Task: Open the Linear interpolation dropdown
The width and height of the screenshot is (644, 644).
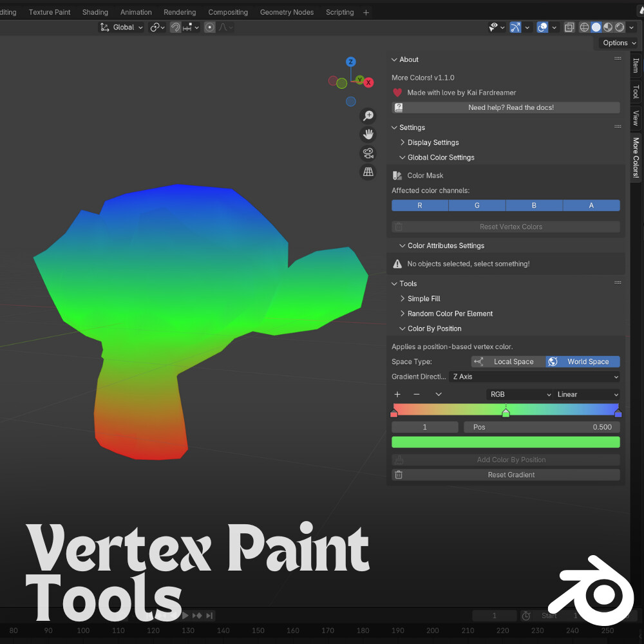Action: (587, 394)
